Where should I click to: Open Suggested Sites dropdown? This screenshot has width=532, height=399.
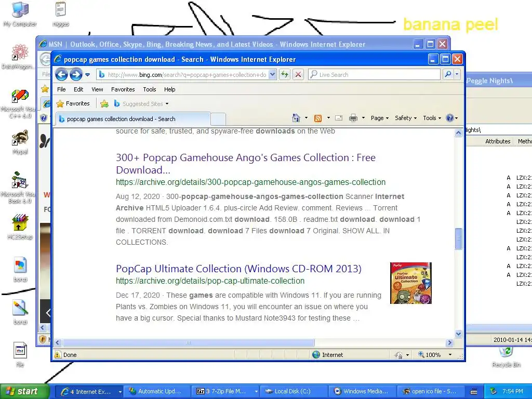pos(141,104)
